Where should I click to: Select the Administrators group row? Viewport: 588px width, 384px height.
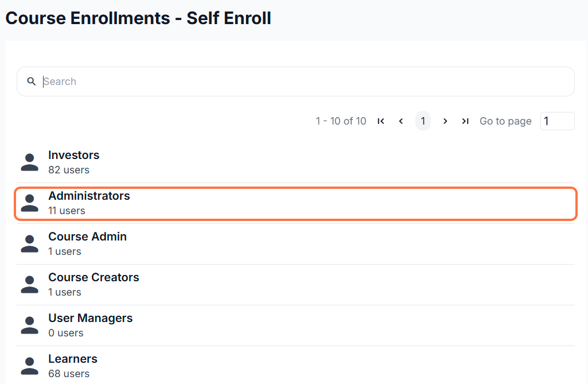point(89,196)
